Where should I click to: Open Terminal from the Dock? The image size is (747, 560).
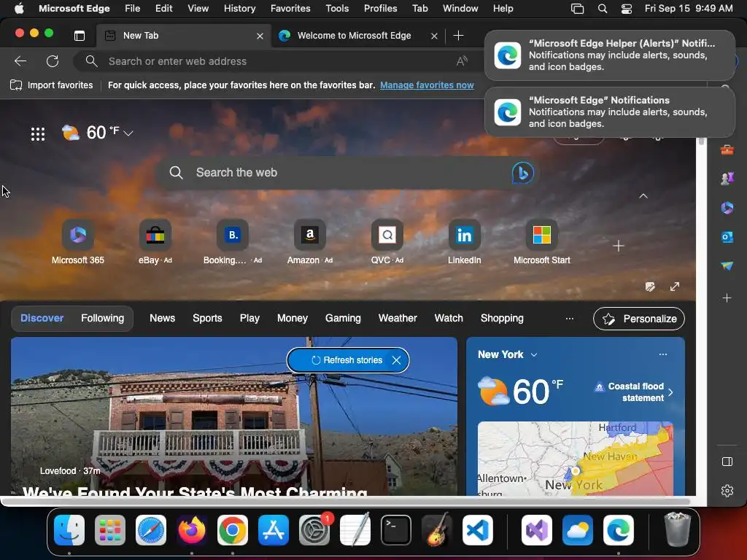(396, 530)
